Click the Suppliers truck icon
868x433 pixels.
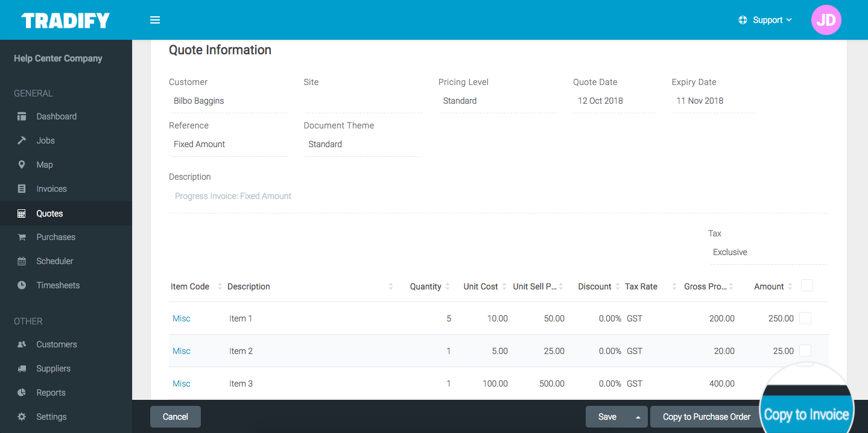(22, 368)
